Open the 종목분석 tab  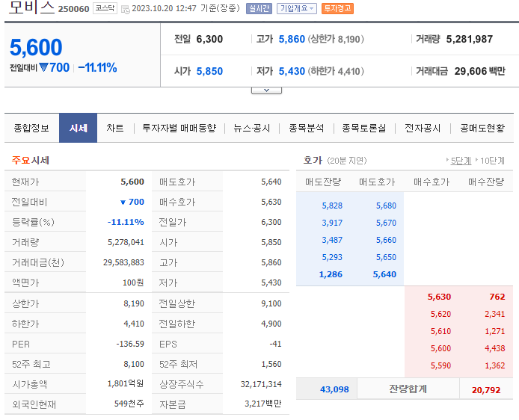click(307, 128)
